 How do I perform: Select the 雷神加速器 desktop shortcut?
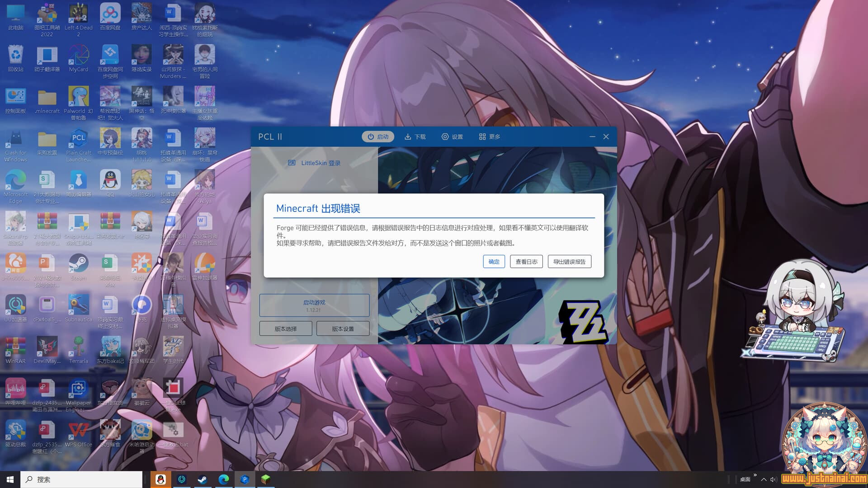click(205, 267)
